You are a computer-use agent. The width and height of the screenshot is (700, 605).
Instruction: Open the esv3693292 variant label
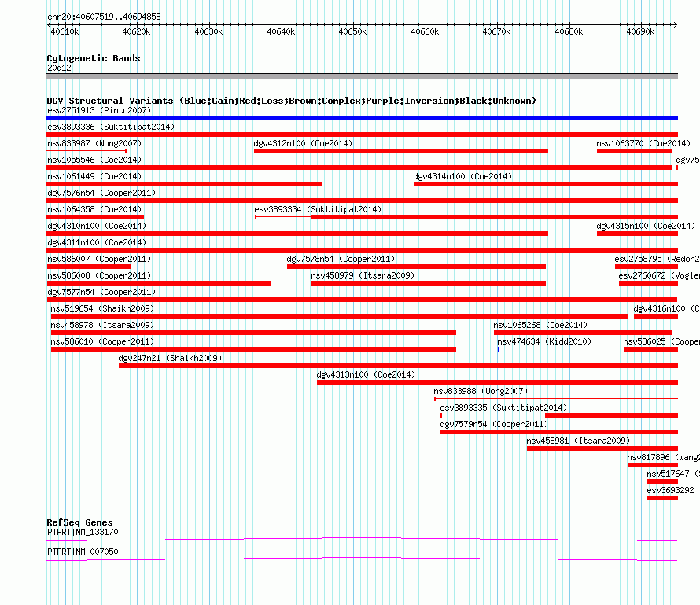pos(671,490)
